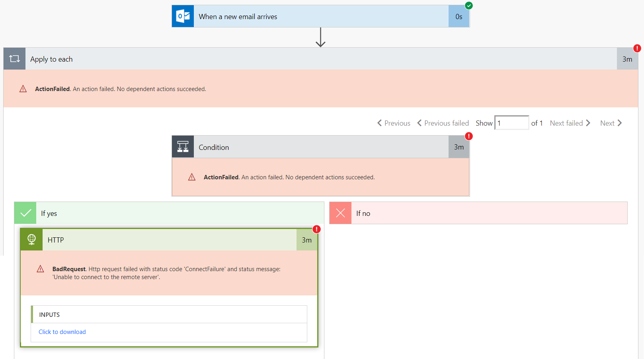Click the red error badge on Condition
This screenshot has width=644, height=359.
[469, 136]
